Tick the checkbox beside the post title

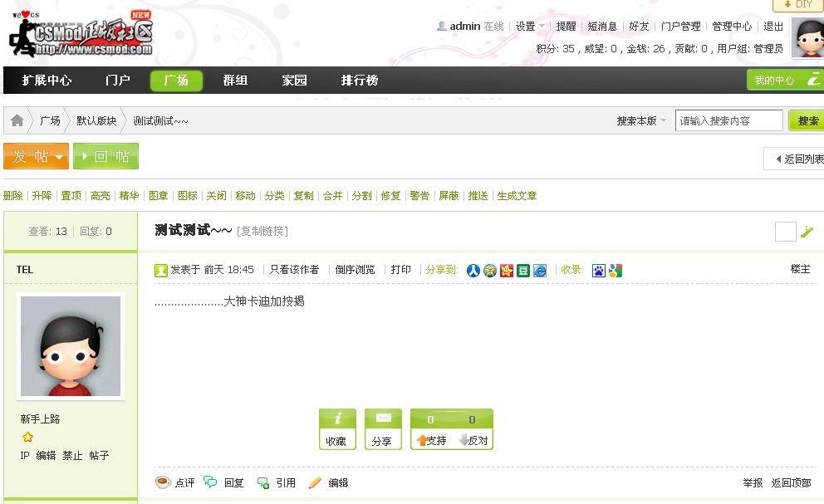(x=785, y=231)
